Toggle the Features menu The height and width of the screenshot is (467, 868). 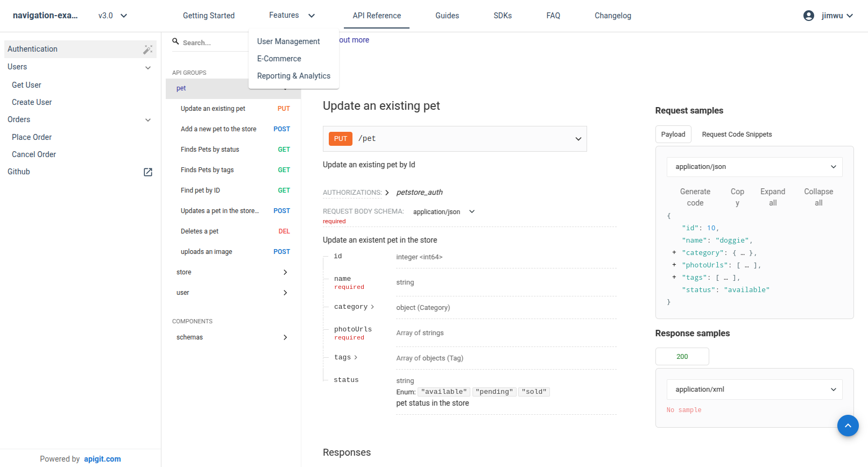pos(292,16)
